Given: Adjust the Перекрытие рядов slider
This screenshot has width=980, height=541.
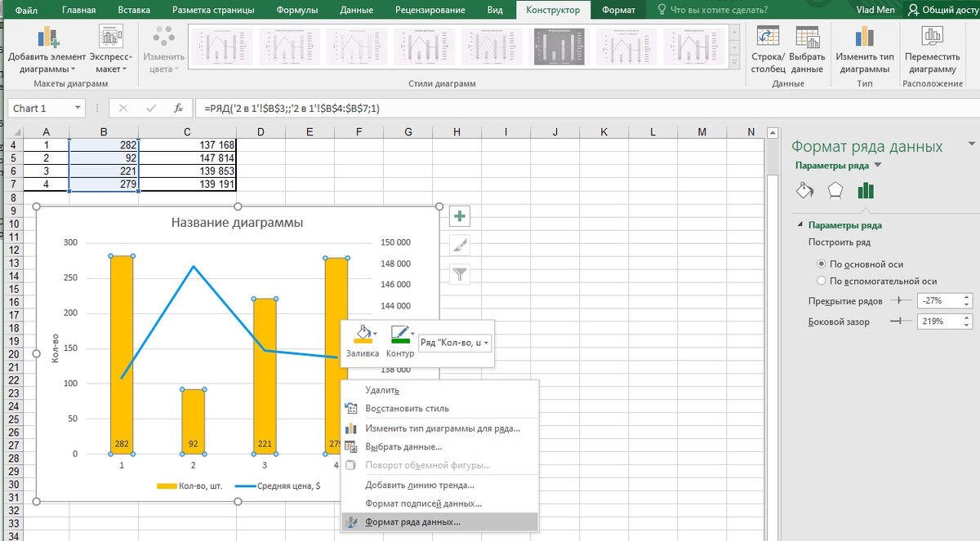Looking at the screenshot, I should 901,300.
